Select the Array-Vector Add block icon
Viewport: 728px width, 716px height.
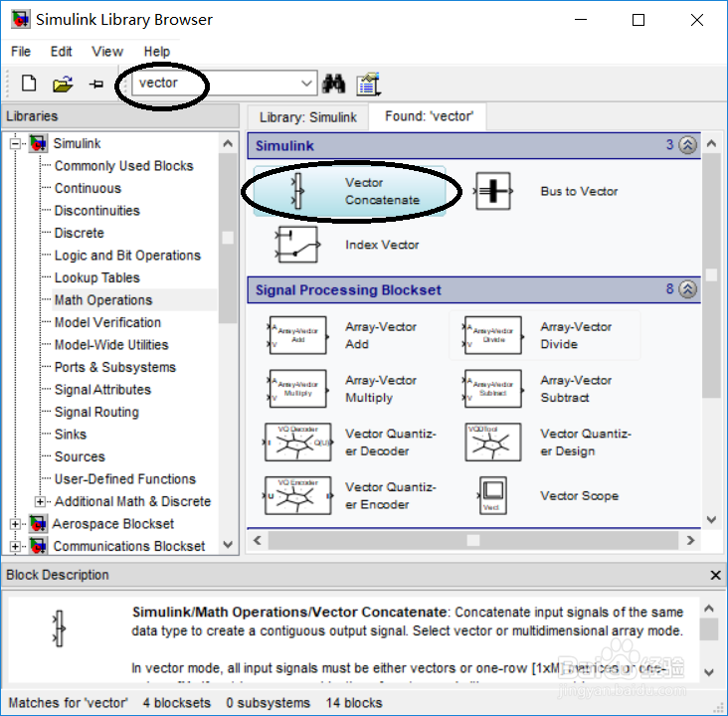pyautogui.click(x=297, y=335)
